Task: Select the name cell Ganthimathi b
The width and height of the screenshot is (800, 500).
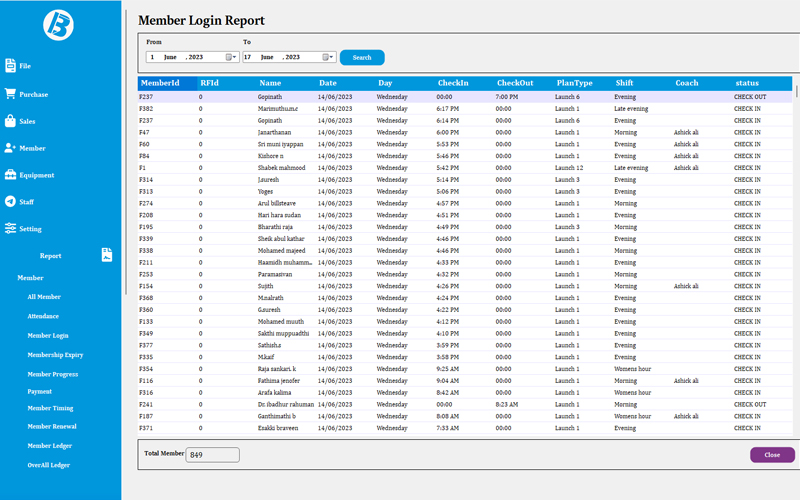Action: click(277, 416)
